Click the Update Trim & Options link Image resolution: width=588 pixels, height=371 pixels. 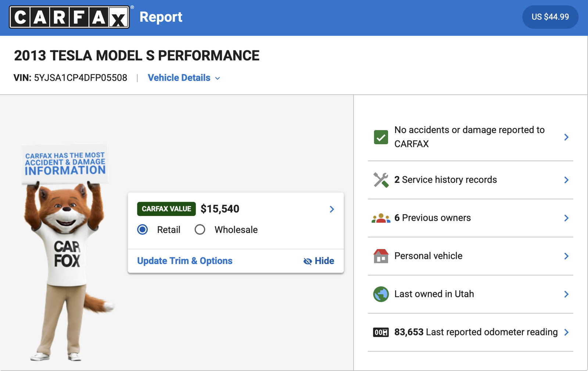[184, 261]
